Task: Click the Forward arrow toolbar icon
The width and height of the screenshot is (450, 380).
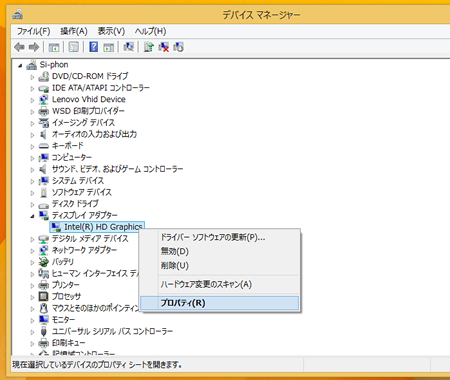Action: [x=34, y=47]
